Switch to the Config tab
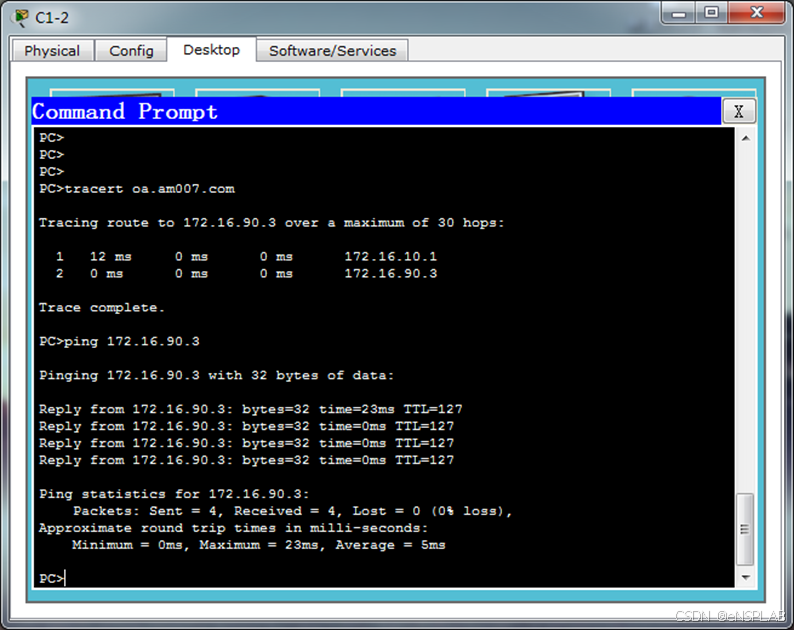The height and width of the screenshot is (630, 794). [131, 51]
